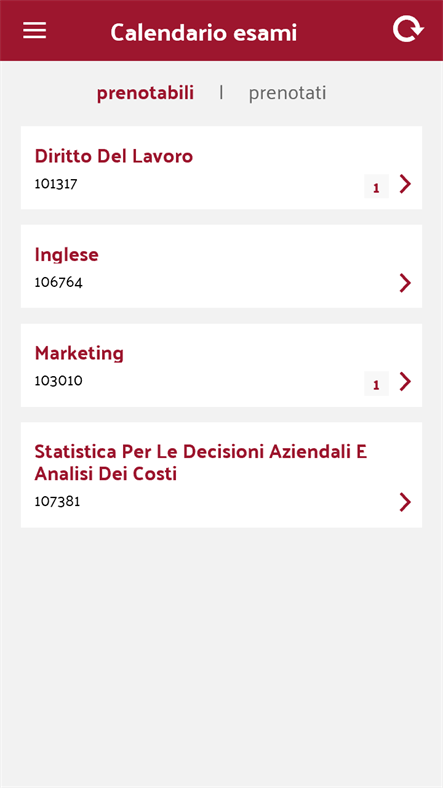Switch to the prenotati tab
Viewport: 443px width, 788px height.
287,93
